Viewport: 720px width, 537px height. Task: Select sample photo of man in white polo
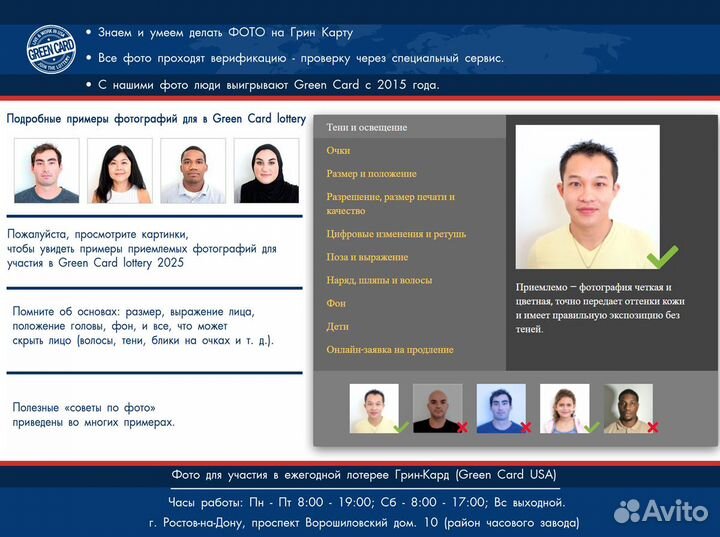[193, 171]
